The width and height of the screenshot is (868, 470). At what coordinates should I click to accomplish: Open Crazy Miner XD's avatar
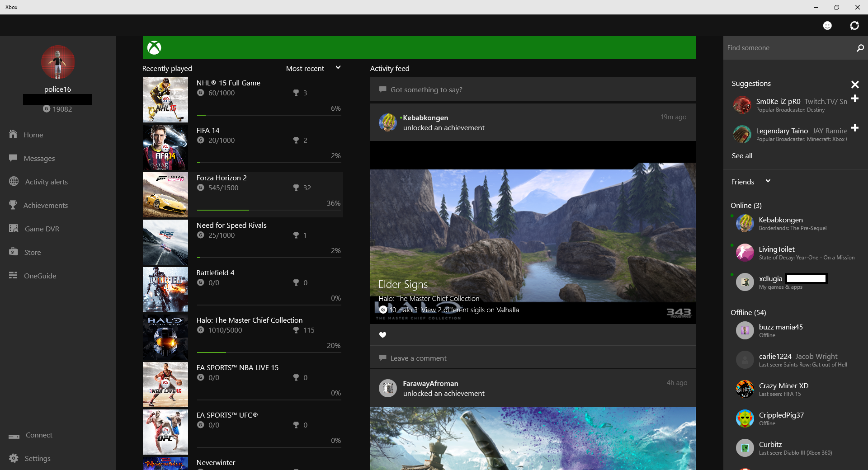(x=745, y=389)
